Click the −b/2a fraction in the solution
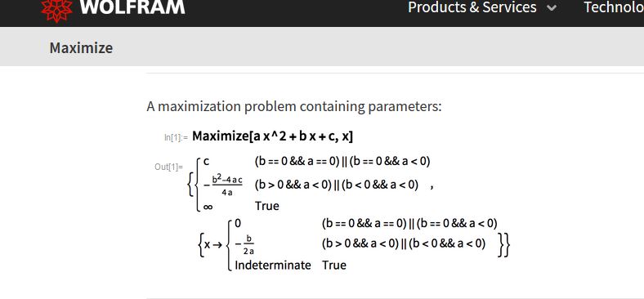Screen dimensions: 644x299 click(x=244, y=245)
